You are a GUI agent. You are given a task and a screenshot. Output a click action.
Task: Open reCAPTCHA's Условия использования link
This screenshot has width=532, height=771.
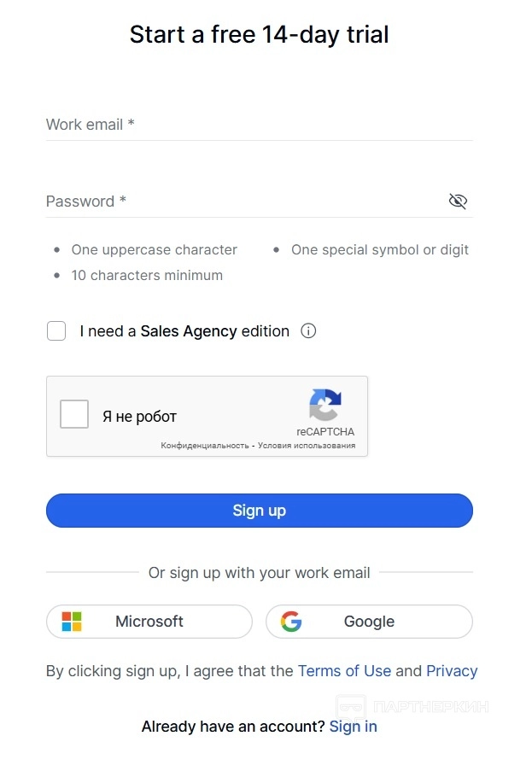pyautogui.click(x=305, y=446)
